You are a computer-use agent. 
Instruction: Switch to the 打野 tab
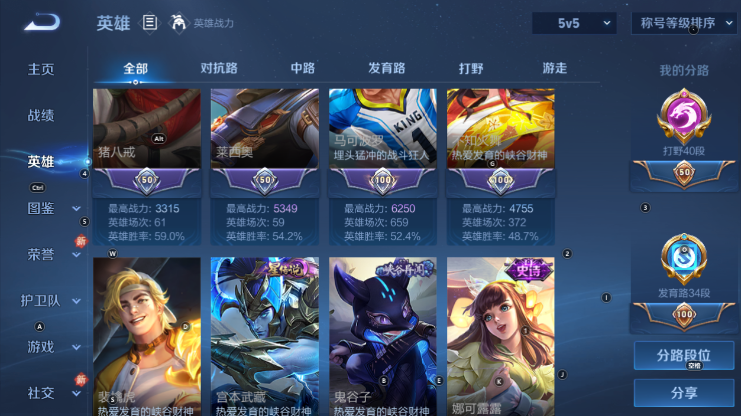click(471, 69)
